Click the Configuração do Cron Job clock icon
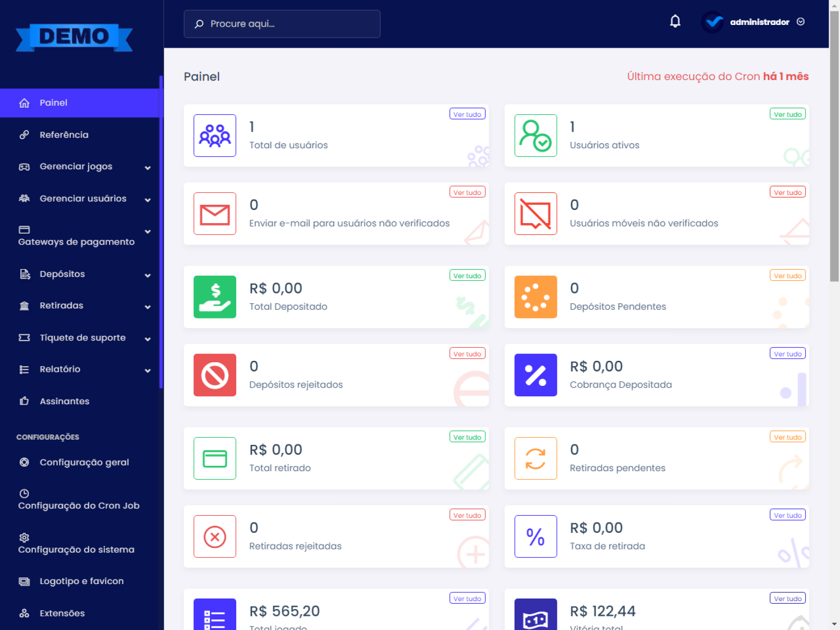 coord(24,493)
